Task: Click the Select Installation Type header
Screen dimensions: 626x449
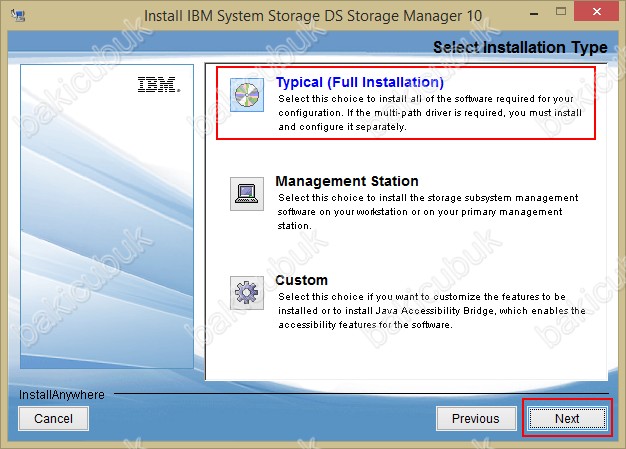Action: 520,47
